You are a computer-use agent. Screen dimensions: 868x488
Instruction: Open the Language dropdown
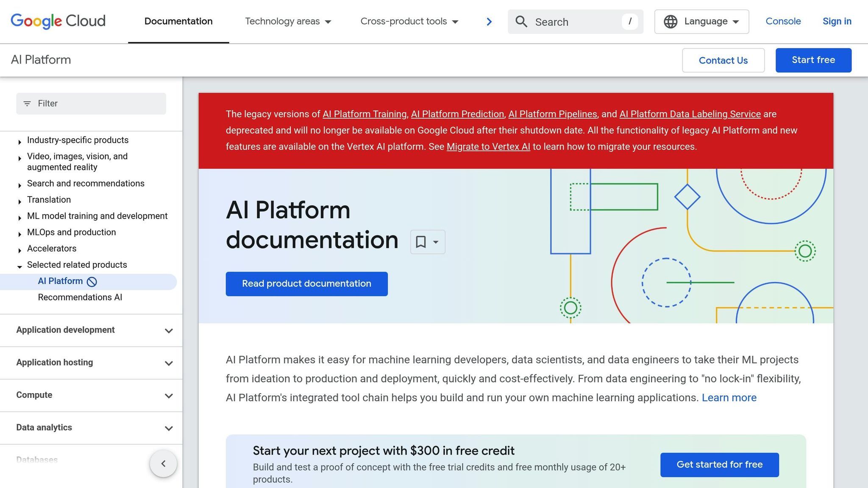[701, 22]
